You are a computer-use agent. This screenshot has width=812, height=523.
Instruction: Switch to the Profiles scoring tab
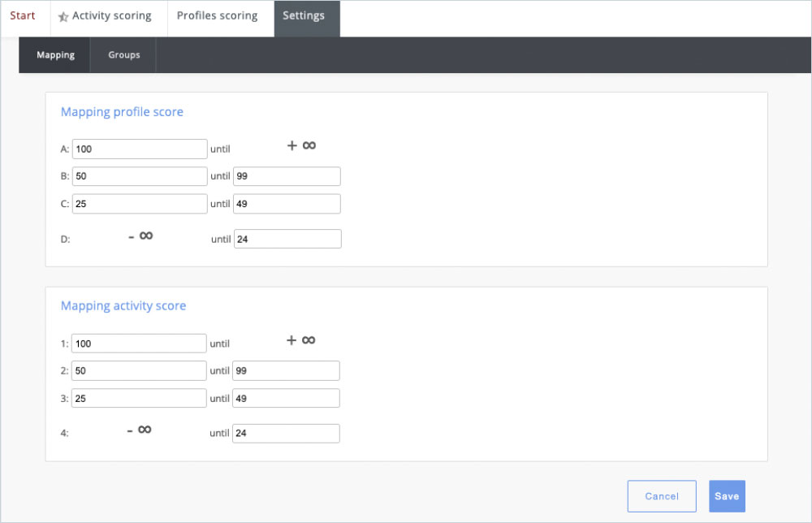(x=217, y=16)
